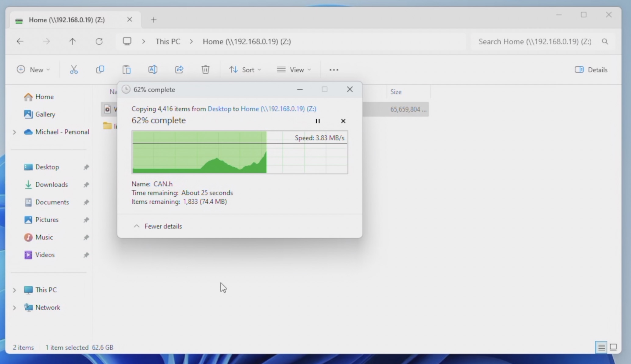Image resolution: width=631 pixels, height=364 pixels.
Task: Switch to large thumbnails view in status bar
Action: [x=613, y=347]
